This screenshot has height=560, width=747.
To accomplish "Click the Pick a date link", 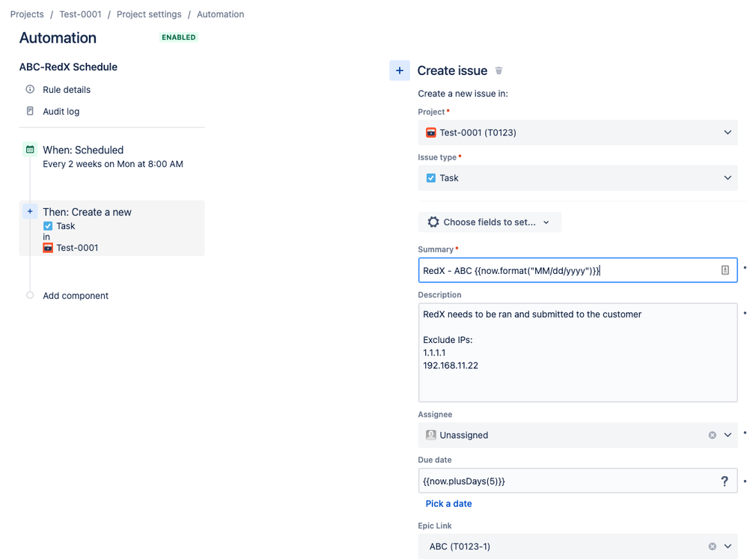I will coord(448,504).
